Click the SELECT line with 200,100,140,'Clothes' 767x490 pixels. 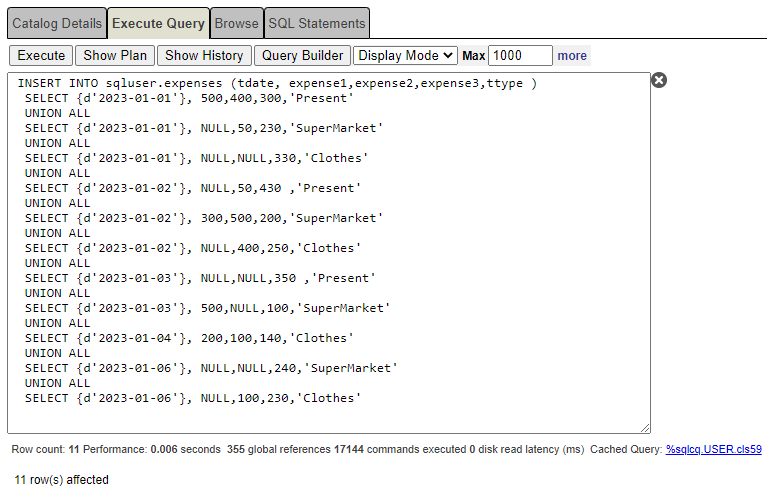190,338
